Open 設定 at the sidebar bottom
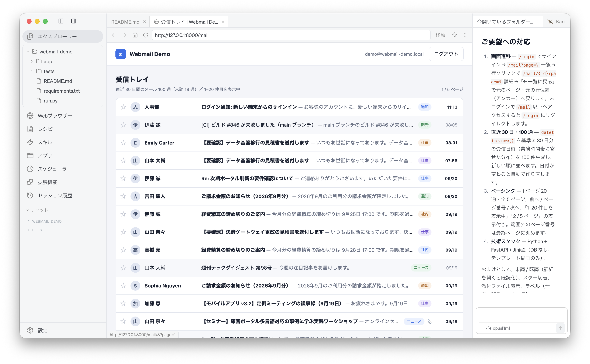 click(x=63, y=330)
